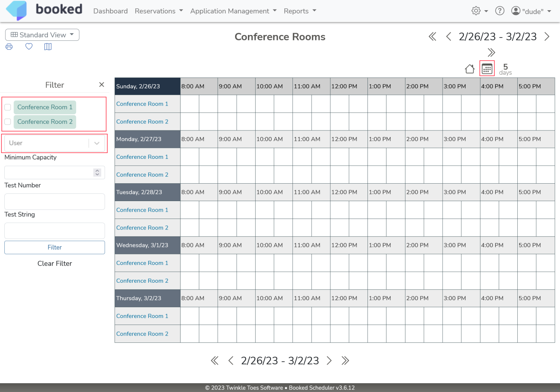This screenshot has width=560, height=392.
Task: Click the Minimum Capacity stepper arrows
Action: tap(97, 173)
